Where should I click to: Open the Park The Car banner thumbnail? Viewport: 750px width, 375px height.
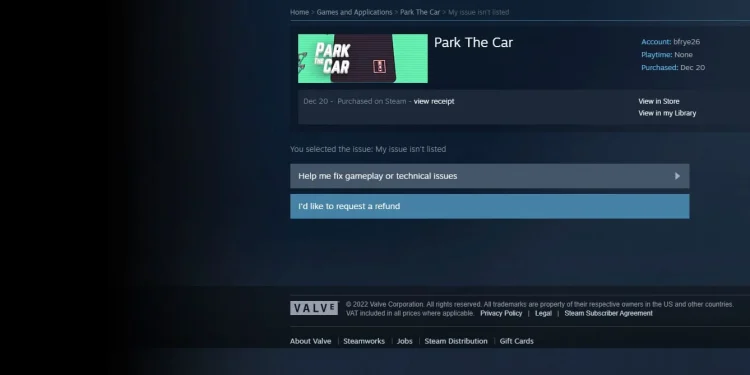[363, 58]
